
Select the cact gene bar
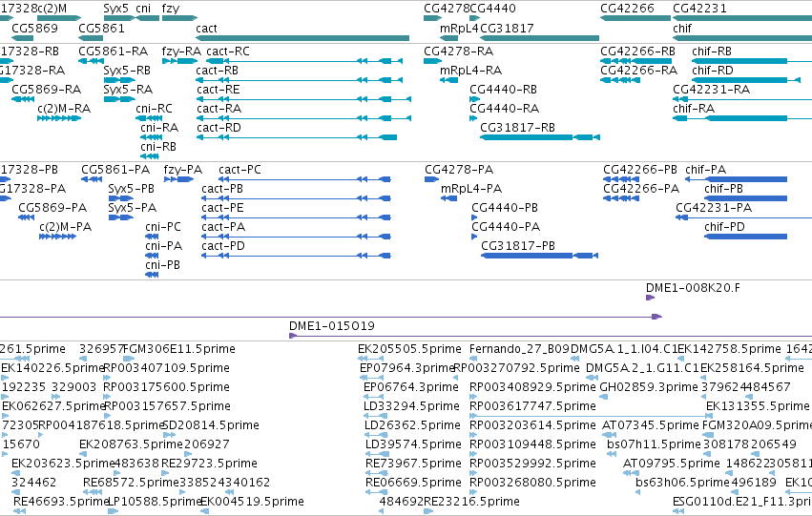pos(302,38)
